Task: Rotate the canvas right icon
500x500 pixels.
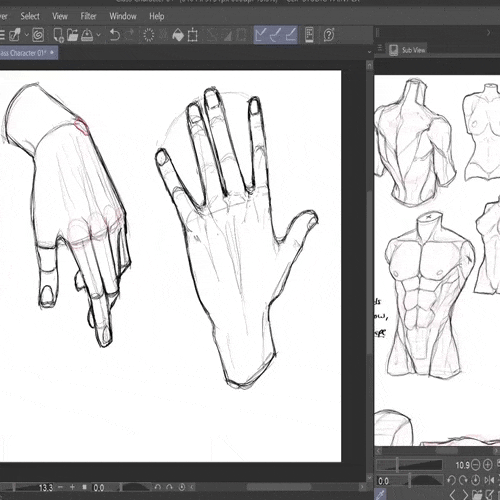Action: click(170, 487)
